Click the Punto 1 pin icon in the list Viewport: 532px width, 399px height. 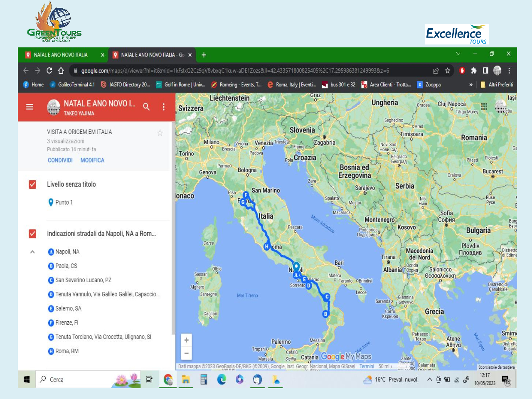[x=51, y=202]
